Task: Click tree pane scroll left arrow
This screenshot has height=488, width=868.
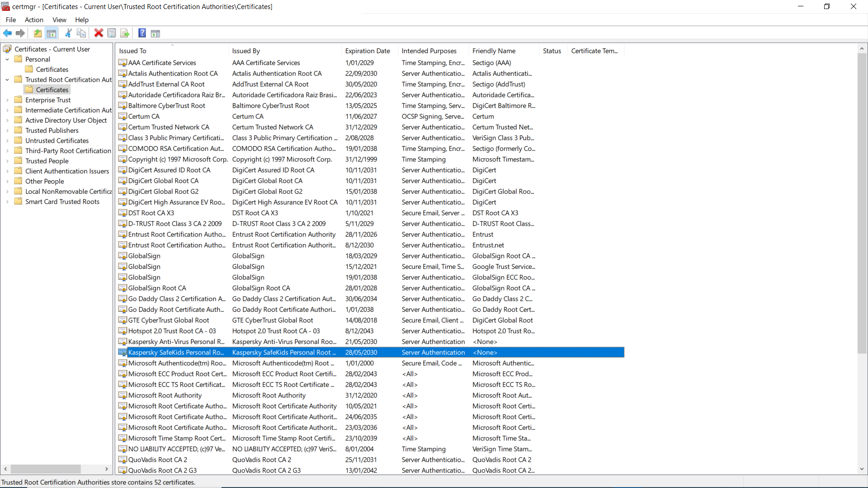Action: click(5, 469)
